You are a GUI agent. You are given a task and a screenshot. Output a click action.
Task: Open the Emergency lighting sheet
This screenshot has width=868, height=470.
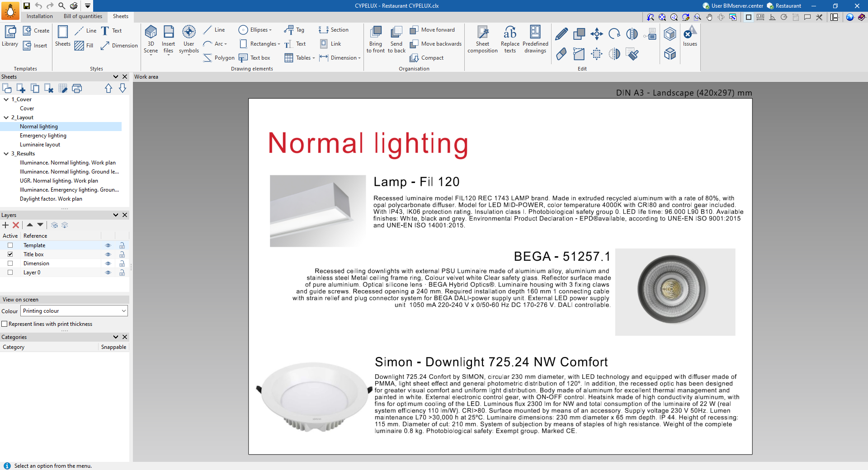[43, 136]
